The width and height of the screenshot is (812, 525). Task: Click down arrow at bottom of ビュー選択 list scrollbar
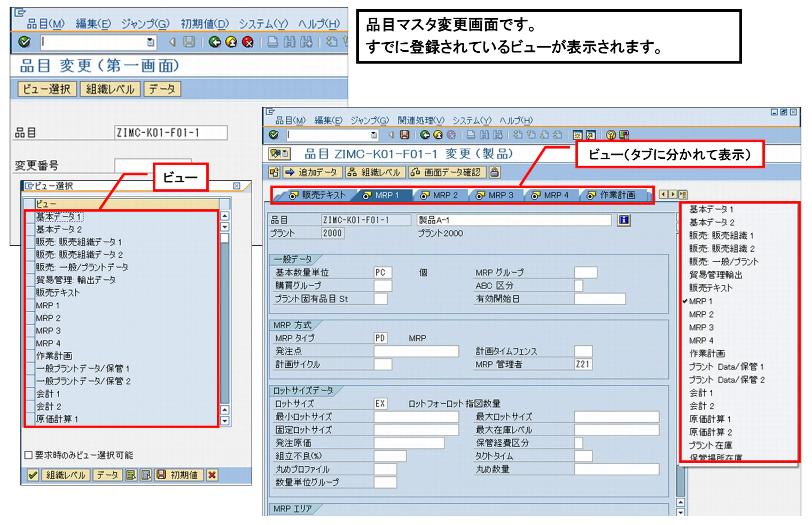225,421
